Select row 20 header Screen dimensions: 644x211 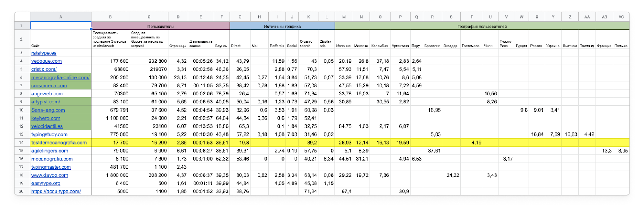(x=22, y=191)
